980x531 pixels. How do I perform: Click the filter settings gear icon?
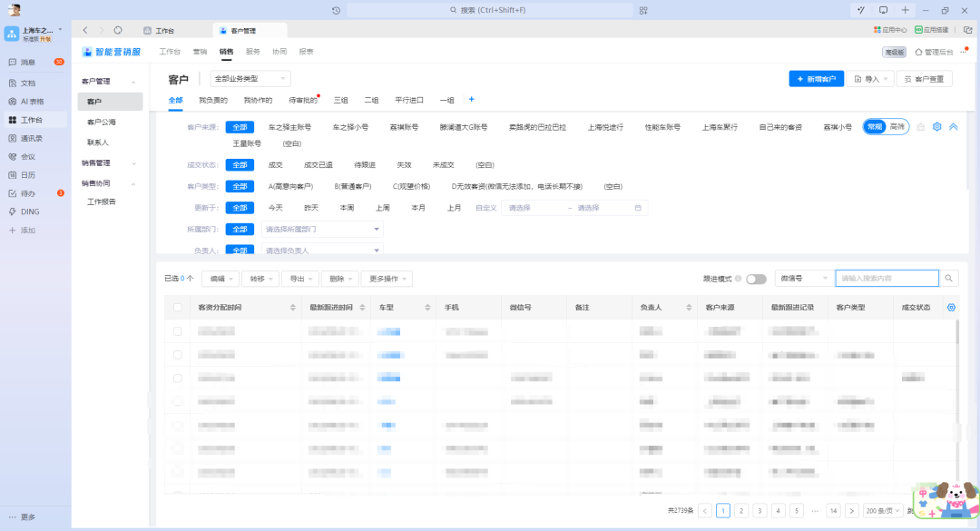[x=936, y=126]
